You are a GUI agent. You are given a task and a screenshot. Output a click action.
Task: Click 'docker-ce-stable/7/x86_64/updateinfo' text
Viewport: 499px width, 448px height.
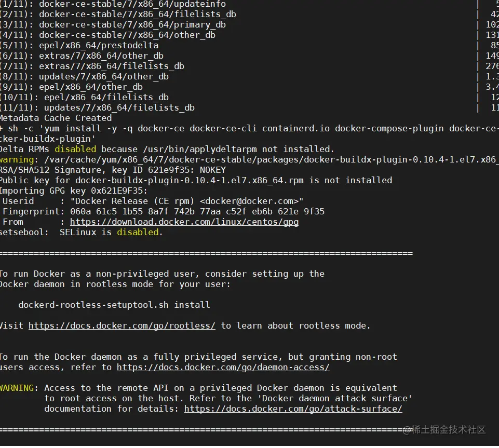point(132,4)
